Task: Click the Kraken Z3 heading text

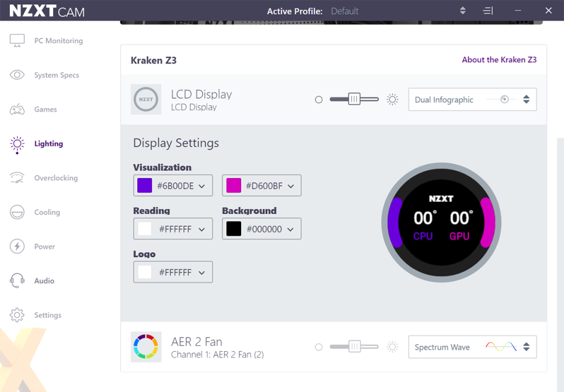Action: click(x=154, y=60)
